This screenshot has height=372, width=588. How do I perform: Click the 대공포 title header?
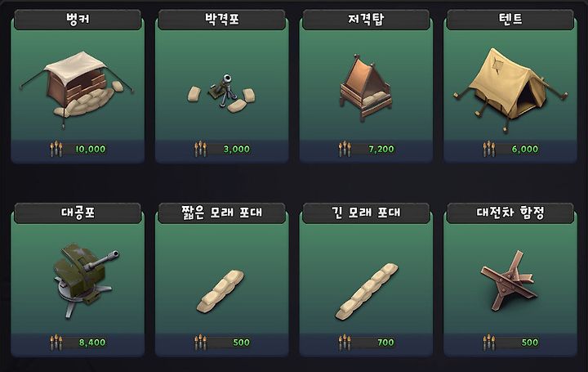[78, 213]
